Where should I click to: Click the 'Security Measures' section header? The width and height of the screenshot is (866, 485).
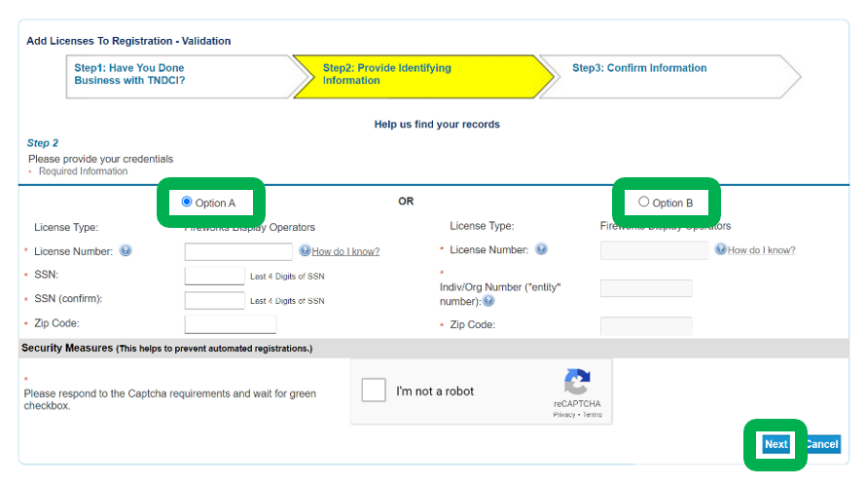tap(434, 349)
